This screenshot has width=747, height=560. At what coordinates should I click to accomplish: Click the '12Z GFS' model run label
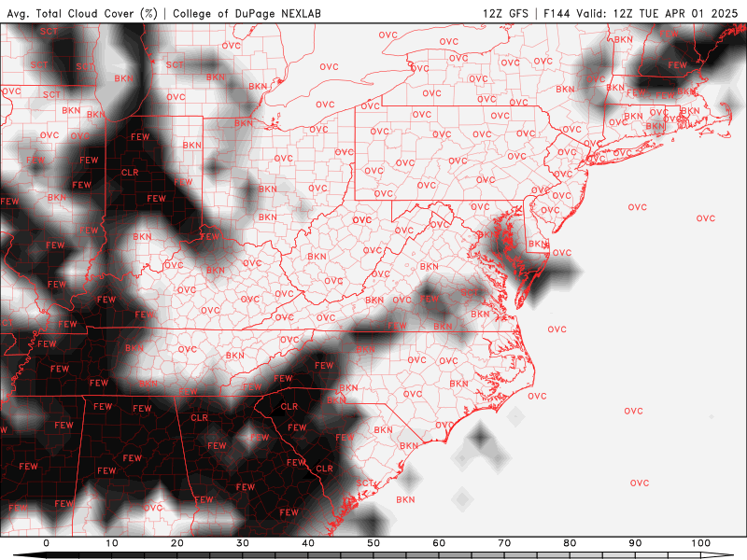[x=505, y=13]
